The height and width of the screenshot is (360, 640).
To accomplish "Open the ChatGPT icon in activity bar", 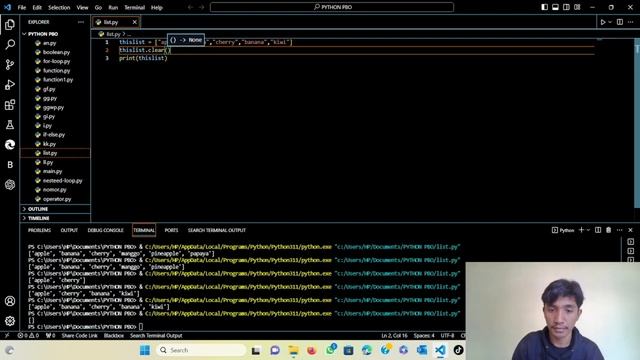I will pyautogui.click(x=10, y=184).
